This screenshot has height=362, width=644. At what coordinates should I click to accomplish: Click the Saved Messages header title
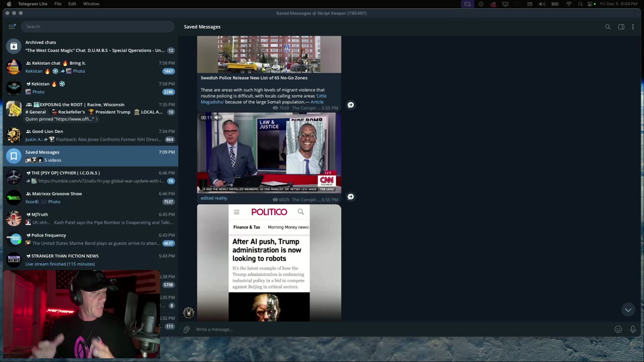pos(202,27)
